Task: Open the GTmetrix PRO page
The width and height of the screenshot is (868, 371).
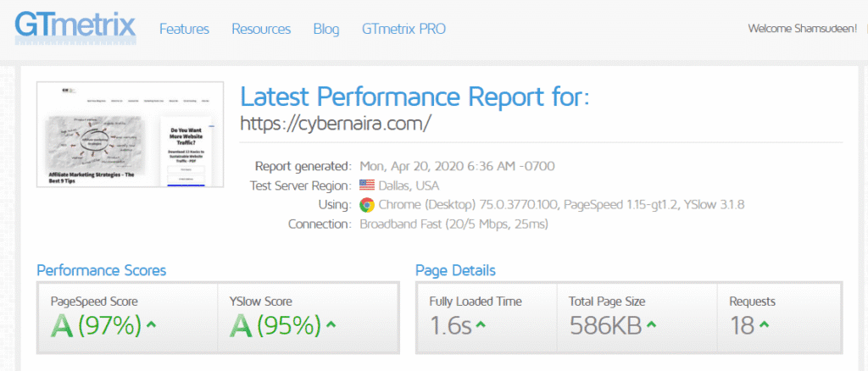Action: tap(403, 29)
